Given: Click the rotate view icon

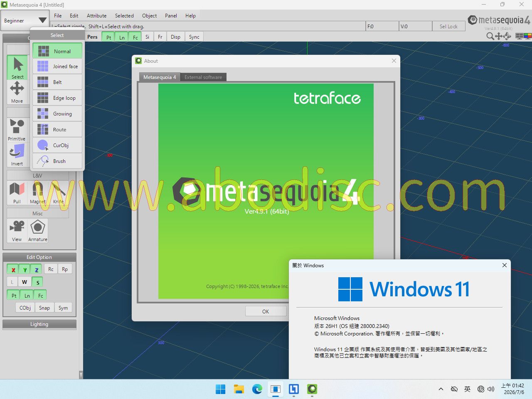Looking at the screenshot, I should [507, 36].
